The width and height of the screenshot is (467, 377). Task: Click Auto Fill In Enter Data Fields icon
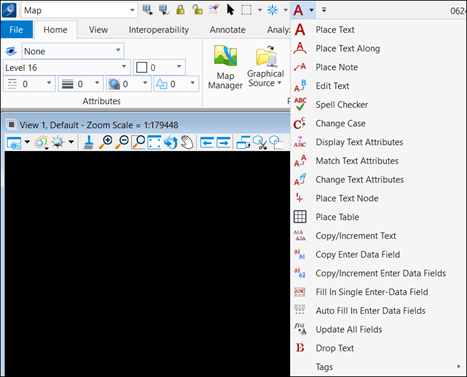click(x=300, y=310)
